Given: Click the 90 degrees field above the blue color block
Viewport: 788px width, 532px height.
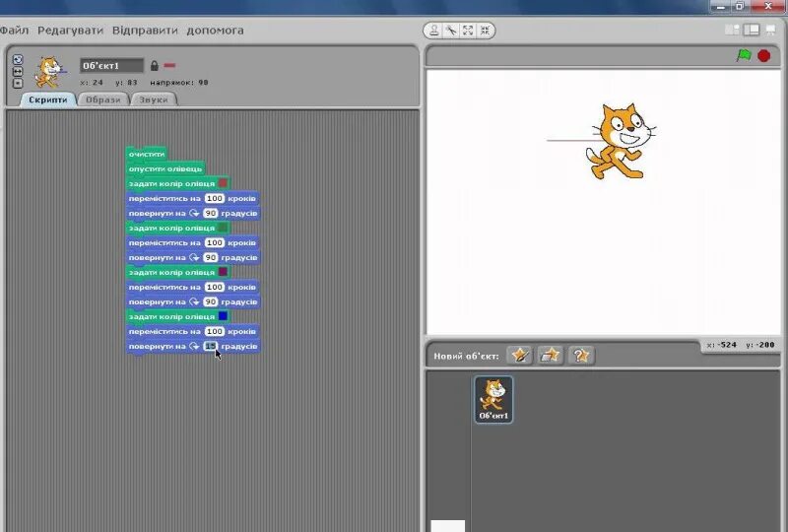Looking at the screenshot, I should pos(211,301).
